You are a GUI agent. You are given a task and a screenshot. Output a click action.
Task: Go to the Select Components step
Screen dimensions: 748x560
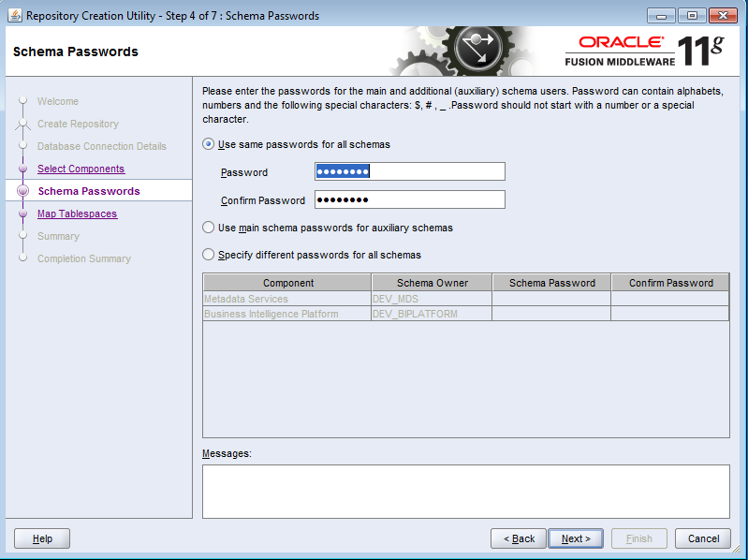click(x=81, y=169)
